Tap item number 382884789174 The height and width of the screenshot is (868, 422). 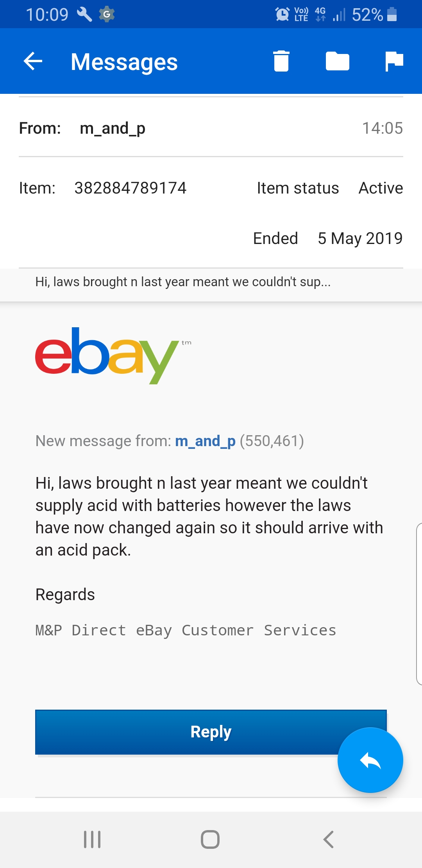coord(130,188)
